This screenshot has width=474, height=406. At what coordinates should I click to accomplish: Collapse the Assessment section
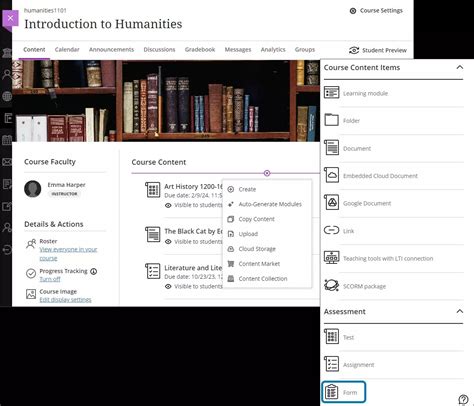(460, 311)
